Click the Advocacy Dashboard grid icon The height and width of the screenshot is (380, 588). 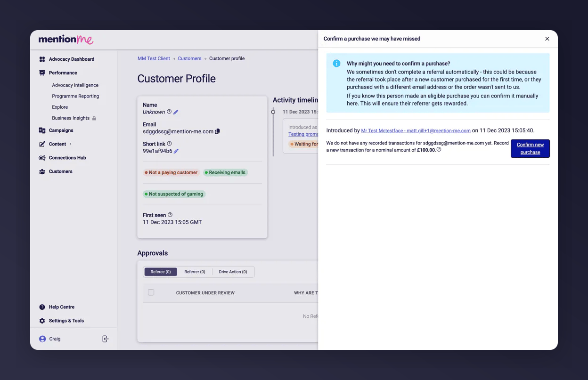pyautogui.click(x=42, y=59)
